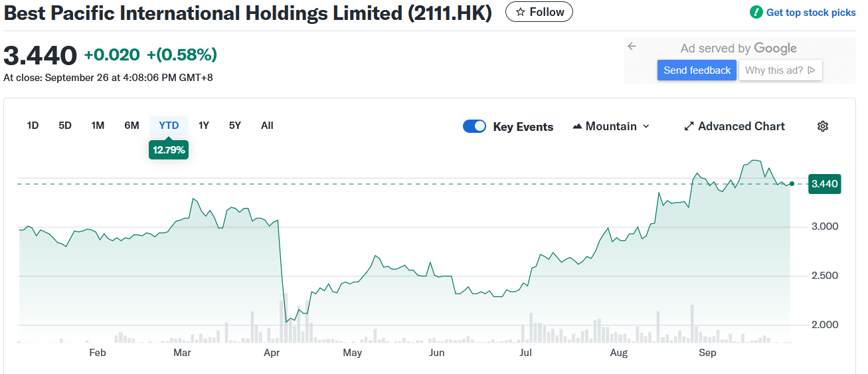Click the green Get top stock picks icon

click(756, 12)
